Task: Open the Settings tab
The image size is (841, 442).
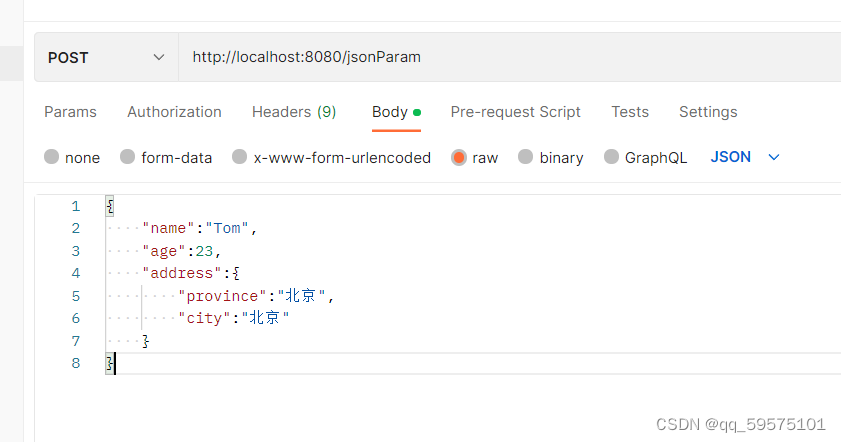Action: click(x=708, y=112)
